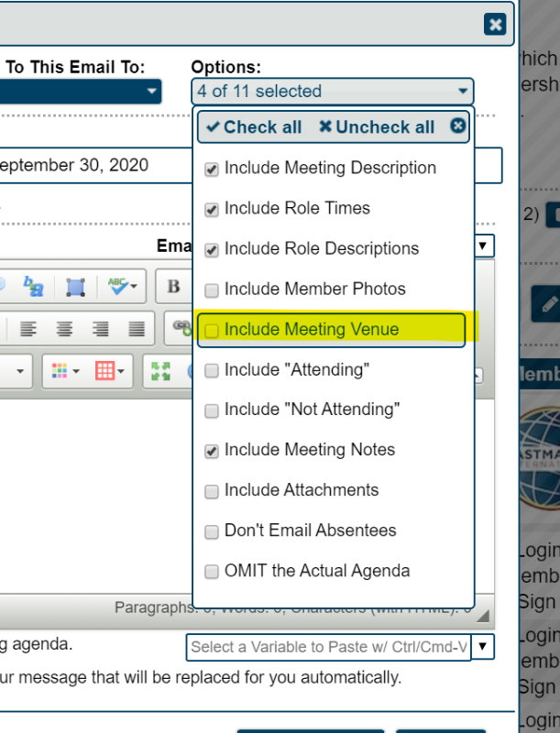Image resolution: width=560 pixels, height=733 pixels.
Task: Center align the text
Action: (x=65, y=329)
